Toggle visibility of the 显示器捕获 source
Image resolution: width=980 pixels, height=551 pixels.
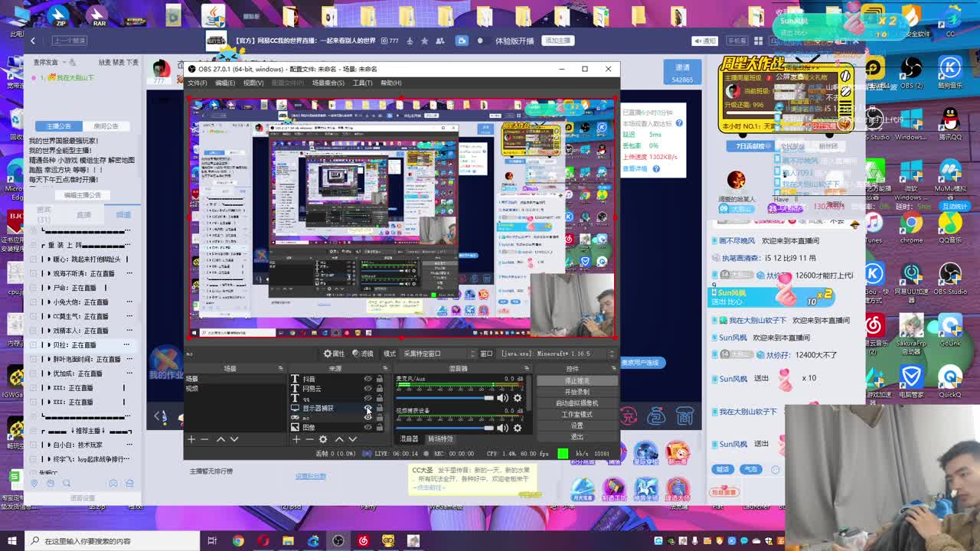367,409
